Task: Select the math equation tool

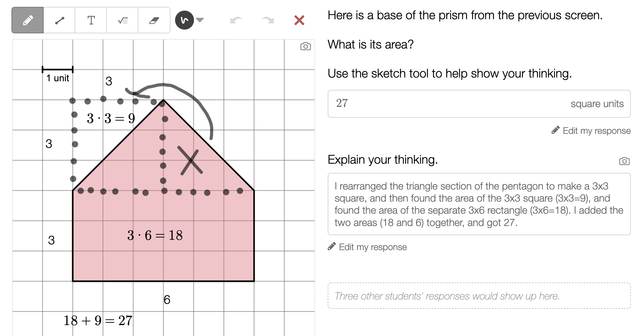Action: [123, 20]
